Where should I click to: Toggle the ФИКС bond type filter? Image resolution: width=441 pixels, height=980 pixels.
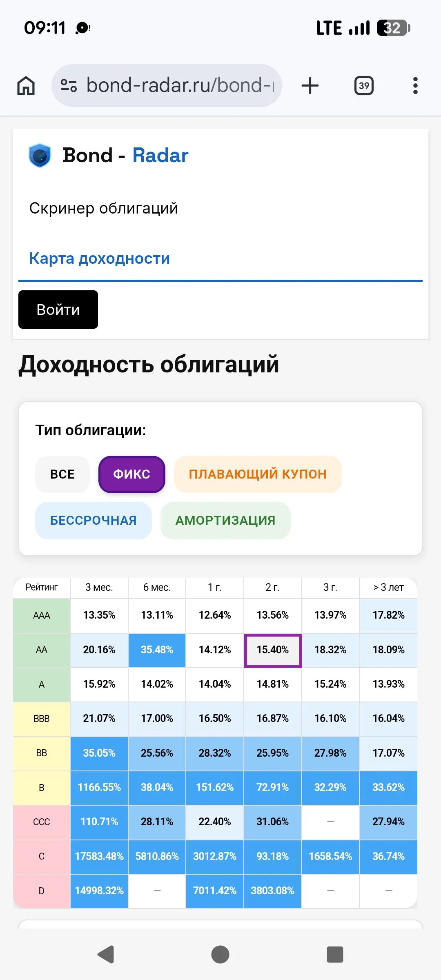(131, 474)
